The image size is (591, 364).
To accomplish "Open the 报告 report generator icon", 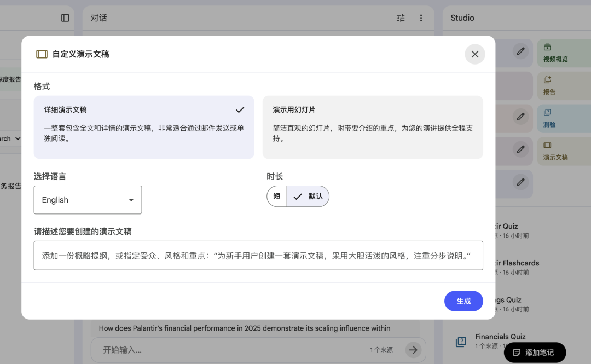I will tap(547, 85).
